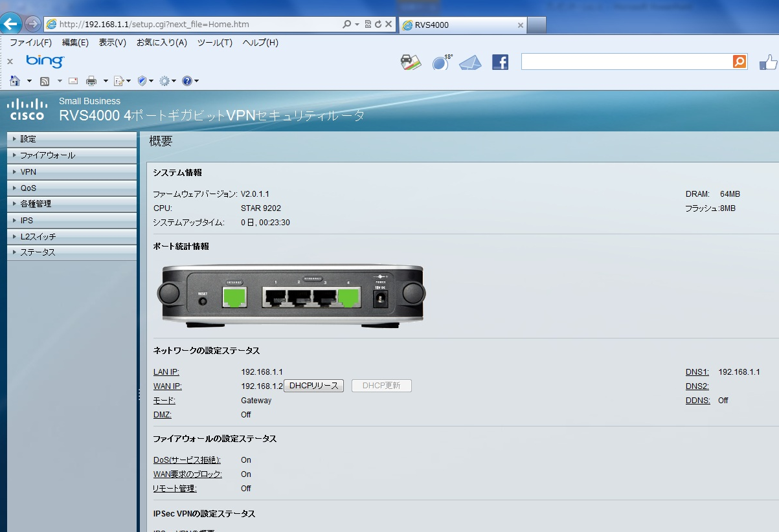
Task: Open the address bar search dropdown arrow
Action: click(357, 25)
